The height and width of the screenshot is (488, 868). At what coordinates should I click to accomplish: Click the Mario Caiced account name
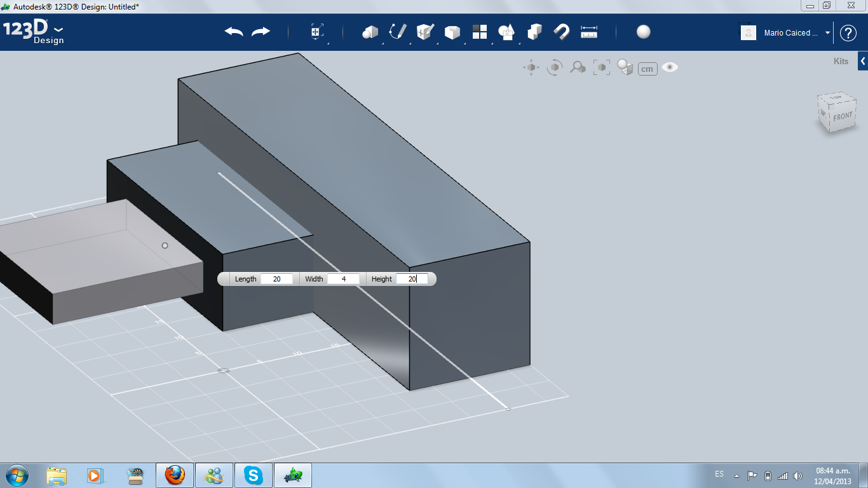791,33
